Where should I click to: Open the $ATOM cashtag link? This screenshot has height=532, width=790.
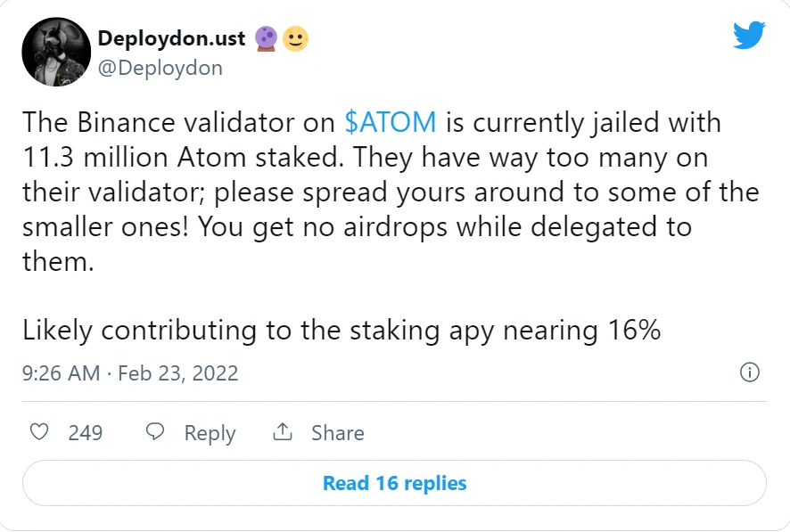pyautogui.click(x=391, y=122)
